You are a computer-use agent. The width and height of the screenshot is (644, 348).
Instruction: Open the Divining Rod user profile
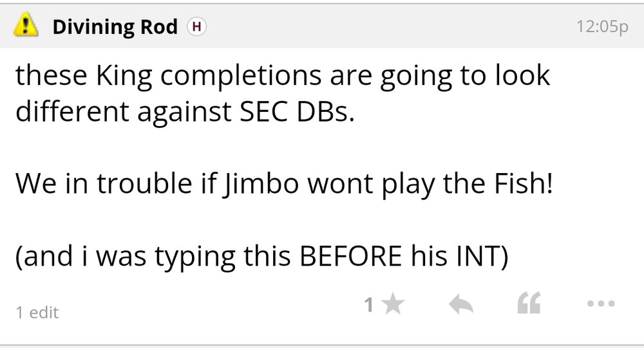click(115, 28)
